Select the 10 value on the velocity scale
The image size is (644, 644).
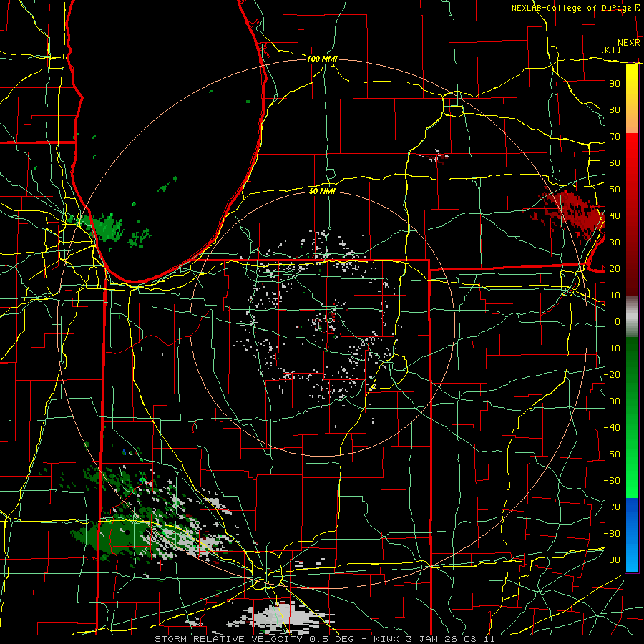click(615, 296)
